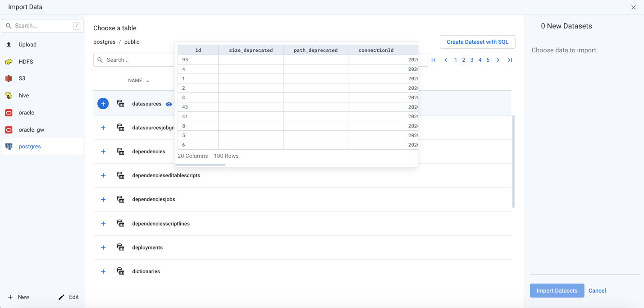Image resolution: width=644 pixels, height=308 pixels.
Task: Sort tables by NAME column arrow
Action: [148, 81]
